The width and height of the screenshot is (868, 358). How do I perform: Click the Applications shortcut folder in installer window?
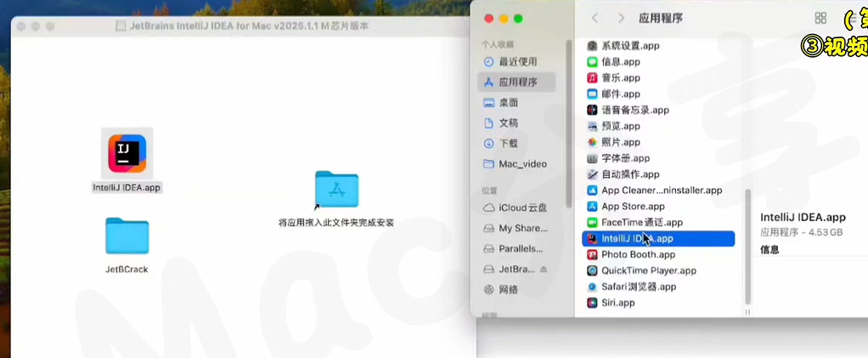click(x=336, y=189)
